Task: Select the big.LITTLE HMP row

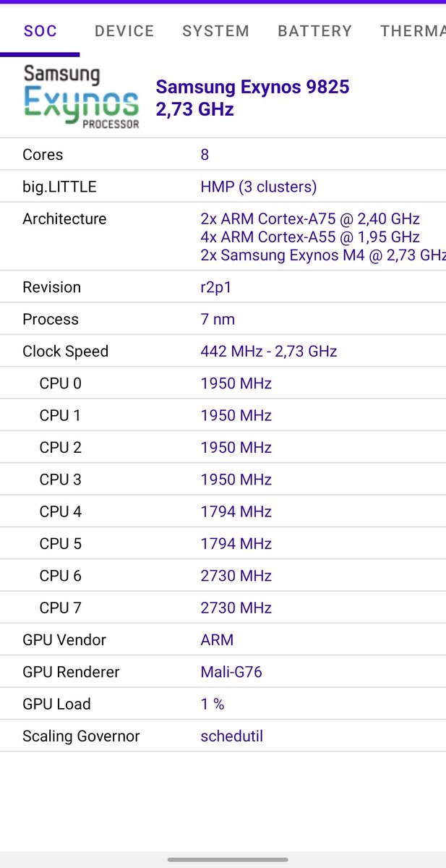Action: click(x=223, y=187)
